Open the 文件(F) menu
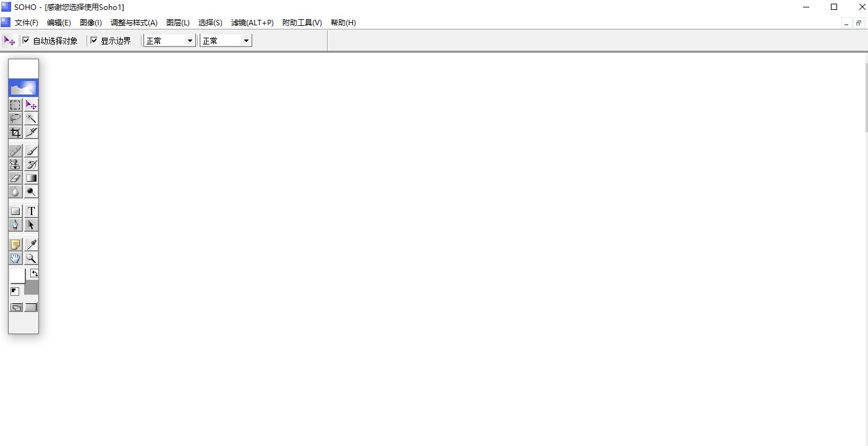This screenshot has width=868, height=446. click(27, 23)
